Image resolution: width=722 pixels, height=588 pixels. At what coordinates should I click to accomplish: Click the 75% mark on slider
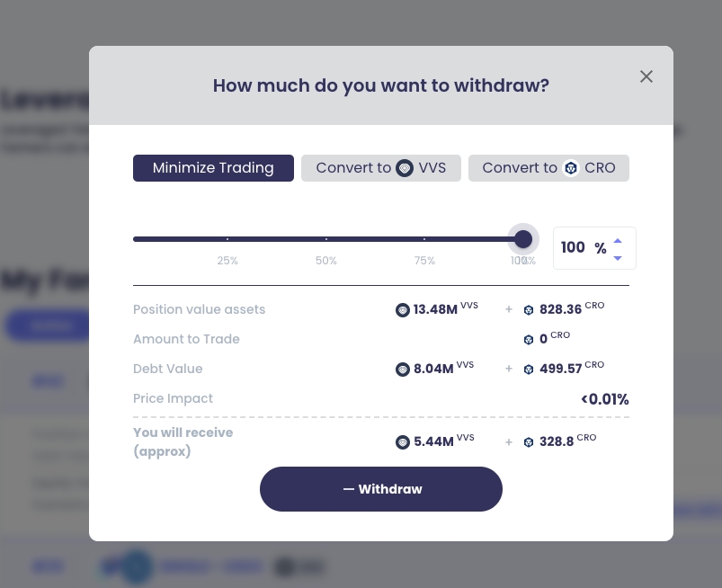pos(424,239)
